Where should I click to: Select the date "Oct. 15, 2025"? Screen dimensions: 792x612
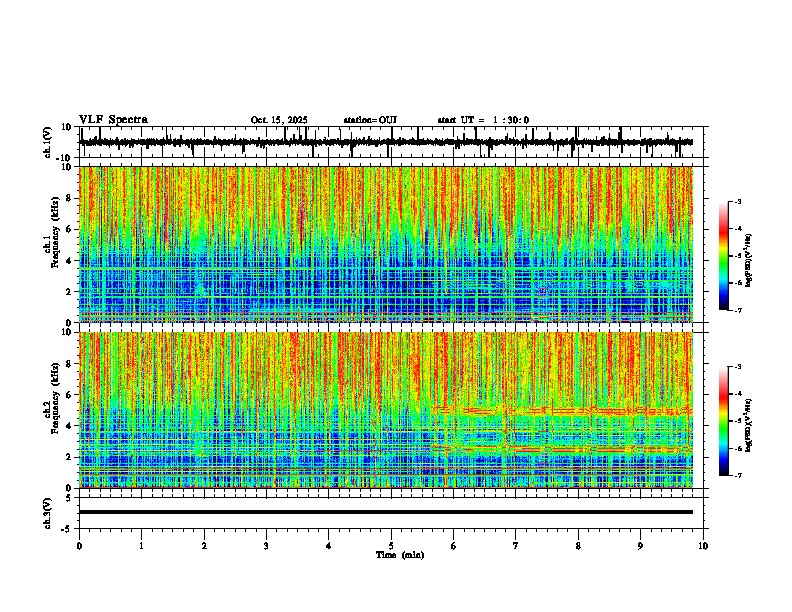pos(279,120)
